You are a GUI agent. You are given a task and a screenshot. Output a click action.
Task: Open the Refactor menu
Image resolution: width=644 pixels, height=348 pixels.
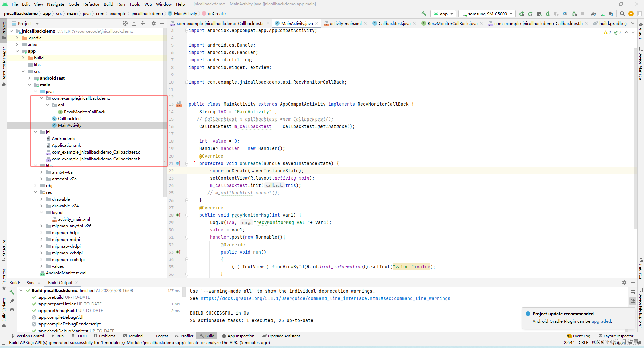click(x=91, y=4)
